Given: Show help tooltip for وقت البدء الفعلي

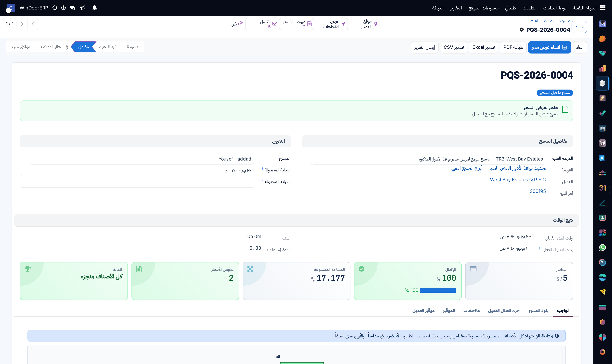Looking at the screenshot, I should coord(542,237).
